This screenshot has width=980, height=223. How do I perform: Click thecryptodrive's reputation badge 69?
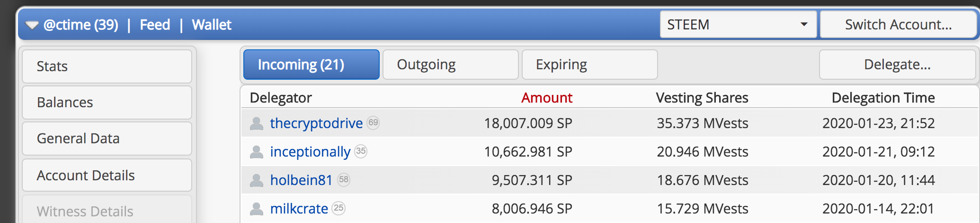click(374, 123)
